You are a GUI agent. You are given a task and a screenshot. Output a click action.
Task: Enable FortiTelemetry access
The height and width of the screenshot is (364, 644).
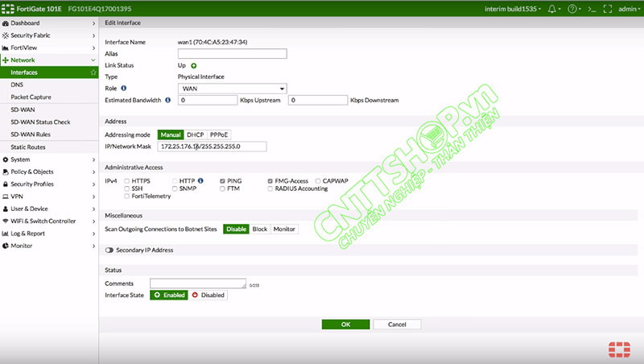pos(127,196)
